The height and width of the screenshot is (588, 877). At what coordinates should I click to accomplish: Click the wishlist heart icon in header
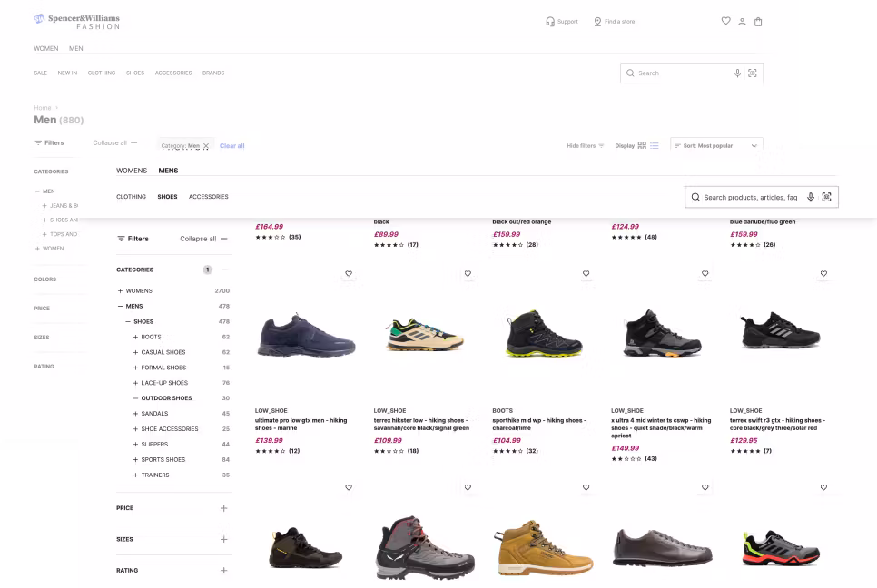(x=725, y=21)
